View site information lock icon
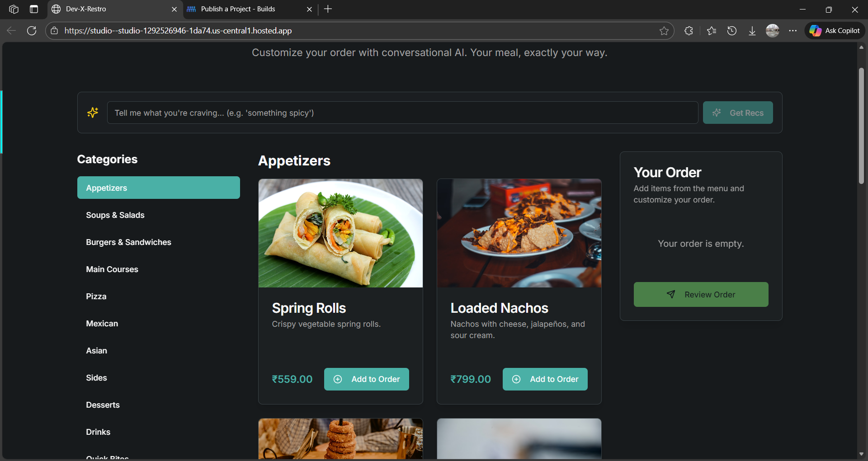868x461 pixels. tap(54, 31)
